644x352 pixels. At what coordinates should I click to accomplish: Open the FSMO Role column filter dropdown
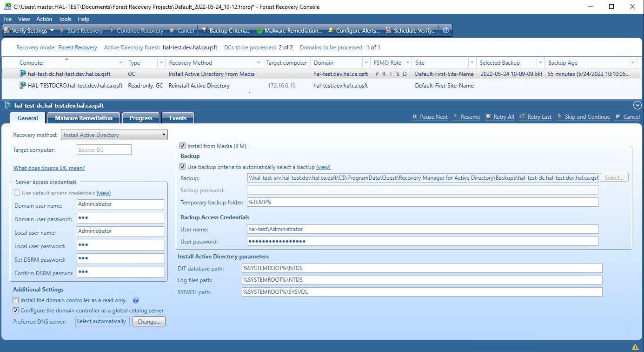pyautogui.click(x=408, y=63)
